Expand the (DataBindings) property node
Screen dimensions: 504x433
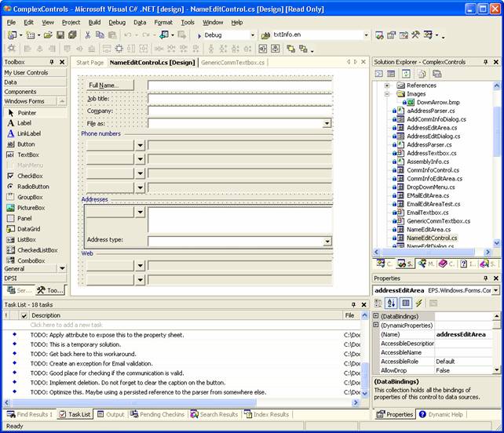(376, 315)
